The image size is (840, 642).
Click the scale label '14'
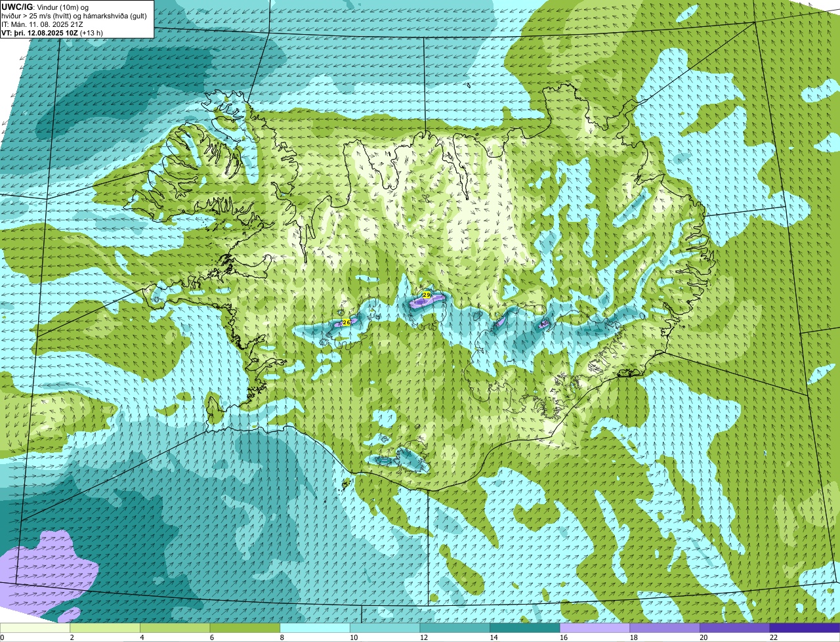coord(493,637)
